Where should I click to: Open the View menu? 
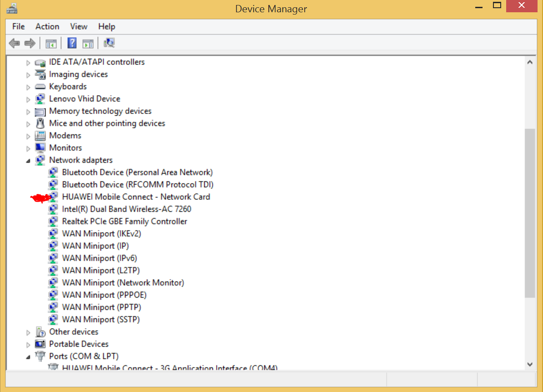(x=79, y=27)
